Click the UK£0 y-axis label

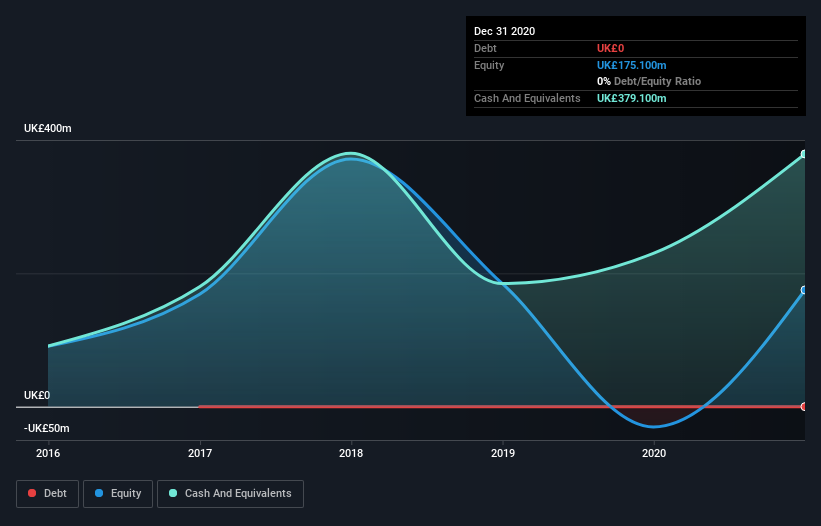click(x=37, y=395)
